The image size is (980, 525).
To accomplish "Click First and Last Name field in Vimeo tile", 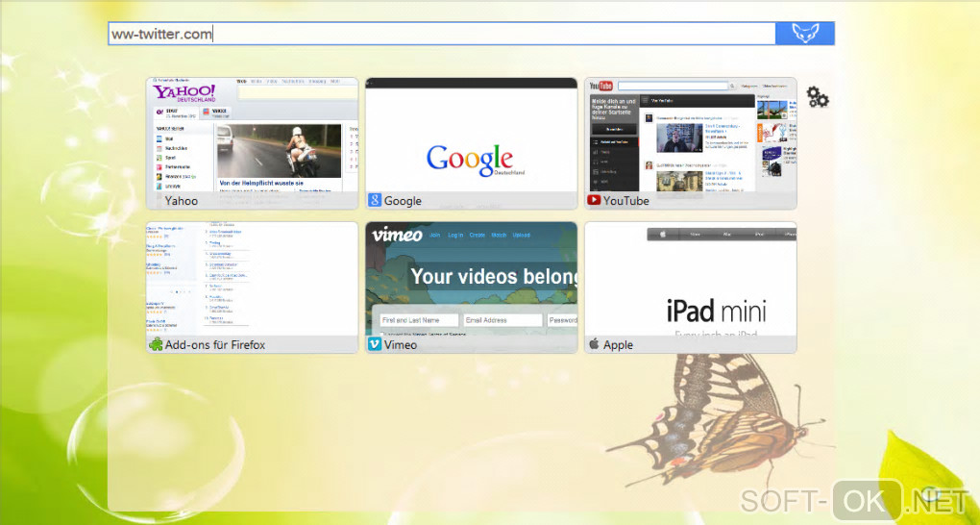I will tap(419, 320).
